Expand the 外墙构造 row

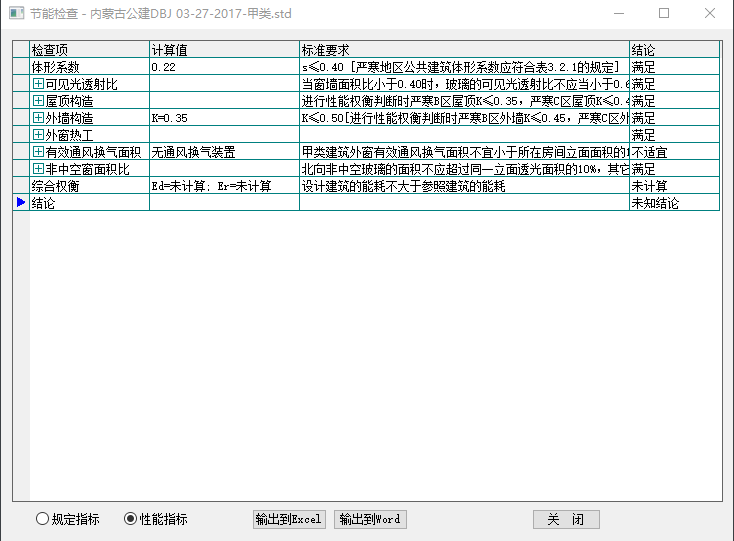click(x=38, y=118)
